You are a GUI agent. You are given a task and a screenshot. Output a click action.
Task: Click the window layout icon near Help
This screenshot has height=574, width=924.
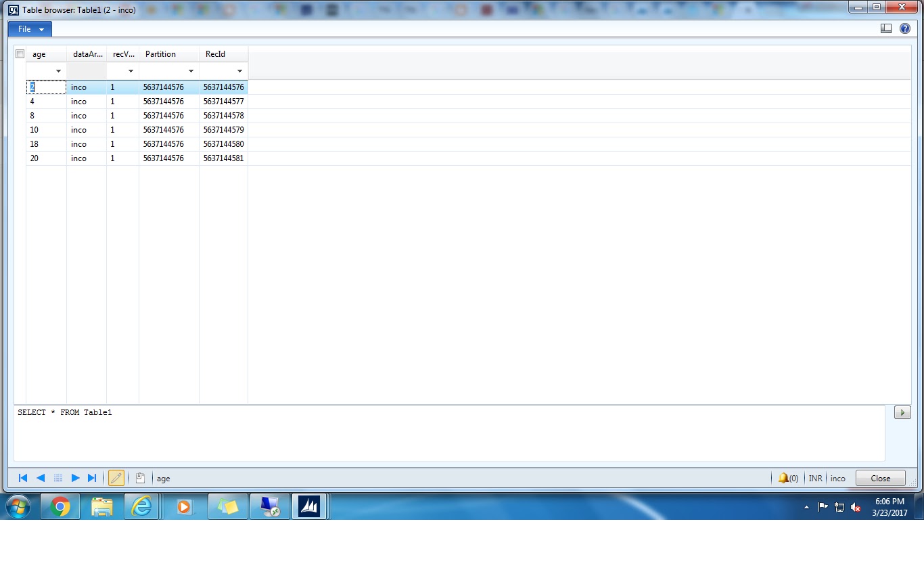[x=886, y=28]
